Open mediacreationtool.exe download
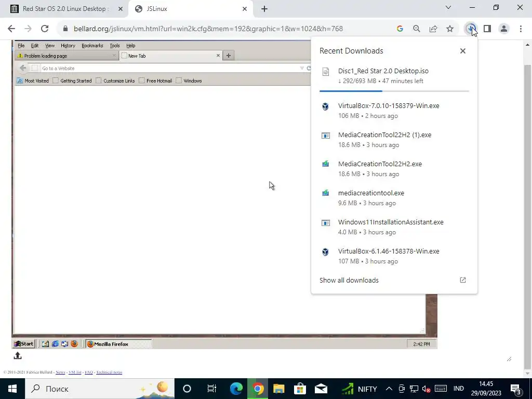Viewport: 532px width, 399px height. (x=394, y=198)
